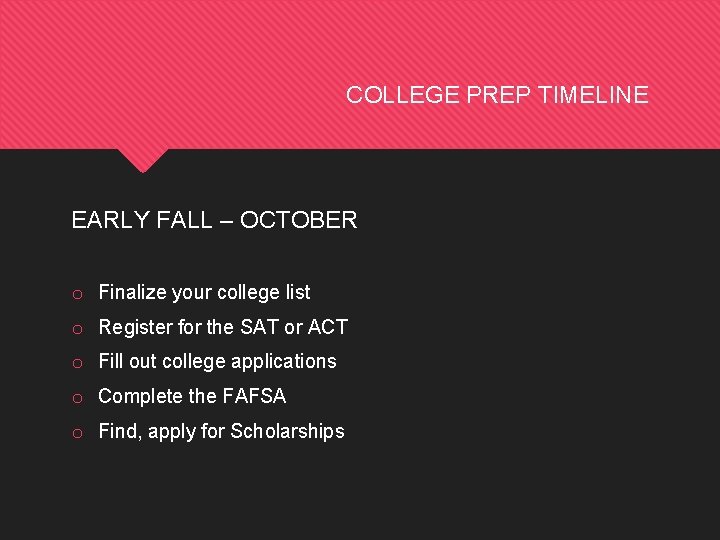Click the COLLEGE PREP TIMELINE title
Viewport: 720px width, 540px height.
[x=497, y=95]
